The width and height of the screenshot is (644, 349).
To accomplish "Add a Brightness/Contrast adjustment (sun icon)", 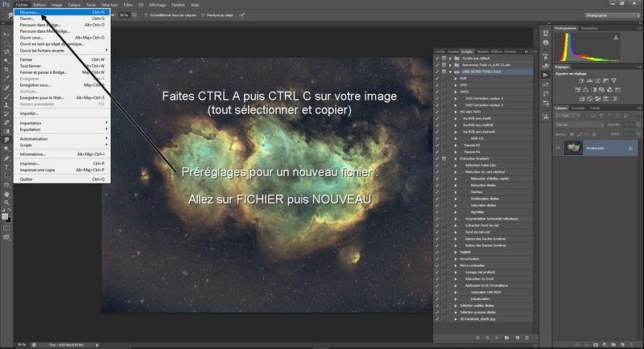I will point(581,80).
